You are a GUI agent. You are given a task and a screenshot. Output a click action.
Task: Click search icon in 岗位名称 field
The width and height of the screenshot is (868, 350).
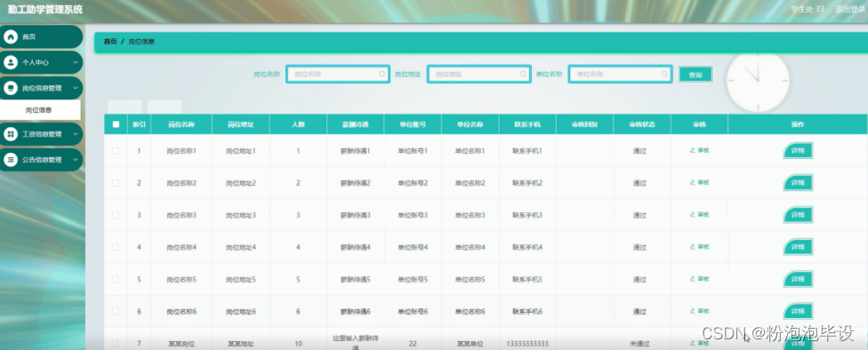click(382, 74)
